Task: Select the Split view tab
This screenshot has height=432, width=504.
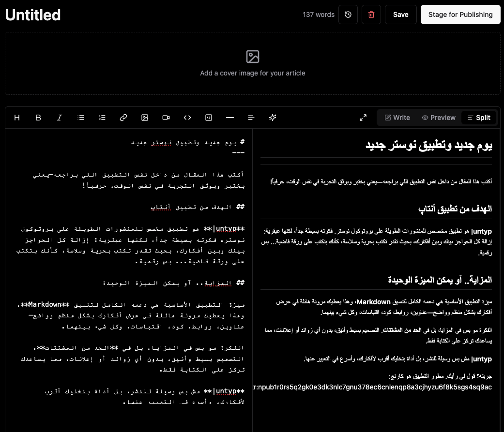Action: coord(479,118)
